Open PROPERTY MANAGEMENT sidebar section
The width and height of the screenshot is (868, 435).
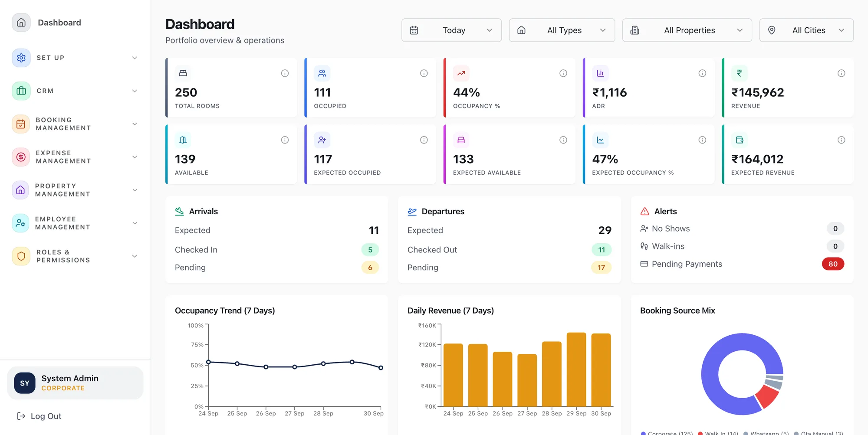click(75, 190)
